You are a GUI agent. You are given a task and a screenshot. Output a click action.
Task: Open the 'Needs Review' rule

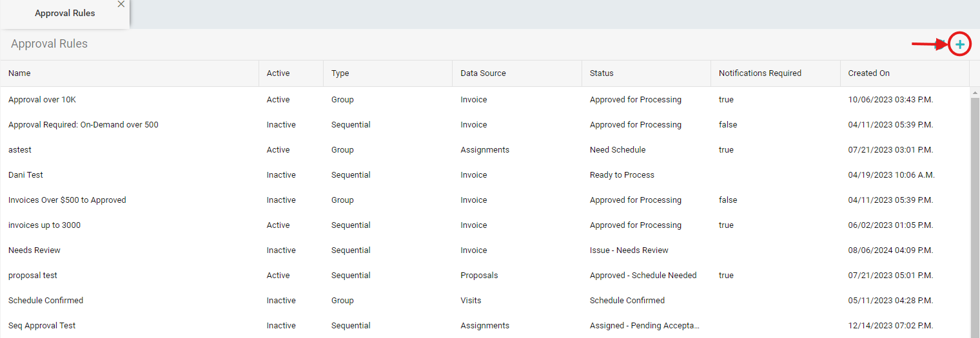tap(34, 250)
